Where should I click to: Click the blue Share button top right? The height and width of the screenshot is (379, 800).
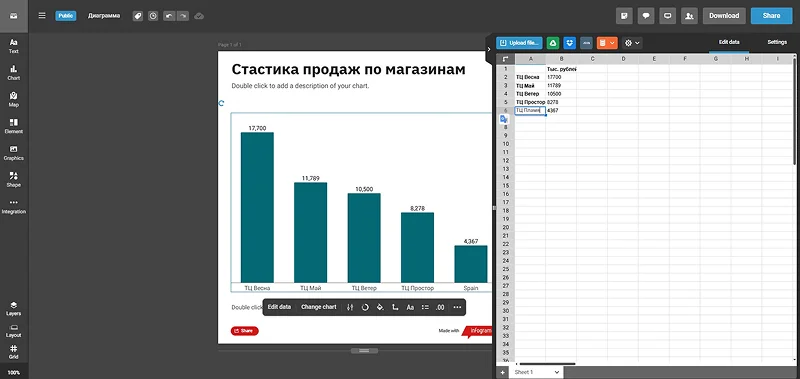771,16
